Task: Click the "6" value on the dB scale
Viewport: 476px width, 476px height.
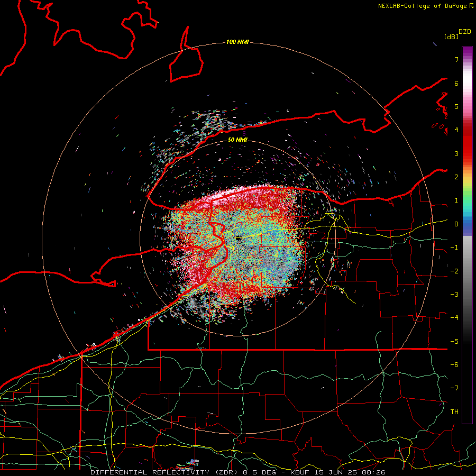Action: (x=456, y=83)
